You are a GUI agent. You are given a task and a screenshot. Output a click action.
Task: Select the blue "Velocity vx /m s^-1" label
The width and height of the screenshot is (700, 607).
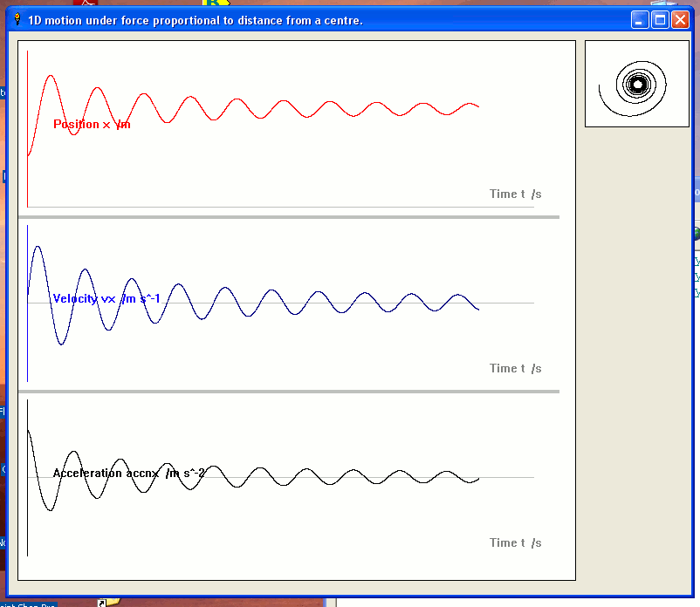[x=106, y=299]
